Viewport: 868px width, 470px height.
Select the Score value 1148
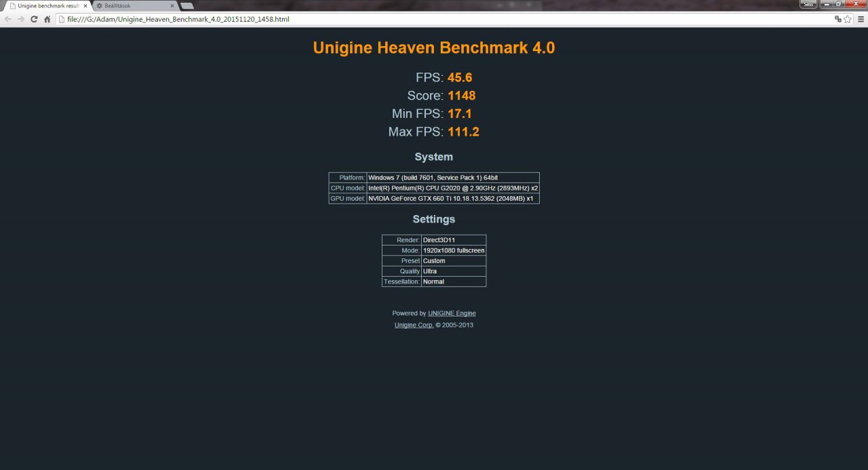[462, 96]
